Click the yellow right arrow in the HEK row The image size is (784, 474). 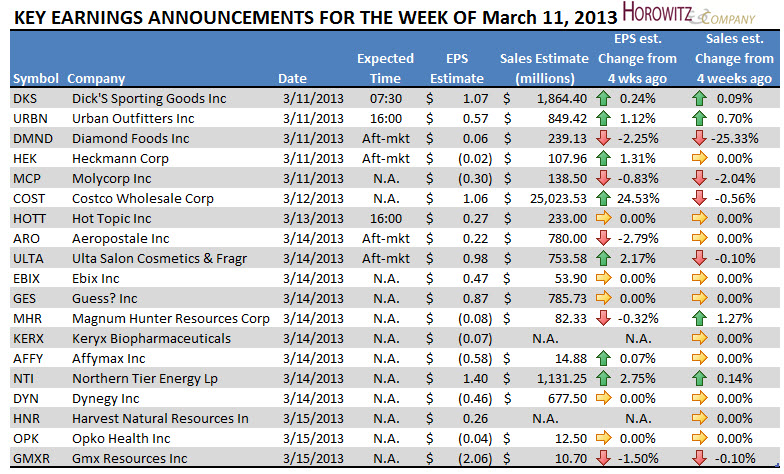(700, 158)
